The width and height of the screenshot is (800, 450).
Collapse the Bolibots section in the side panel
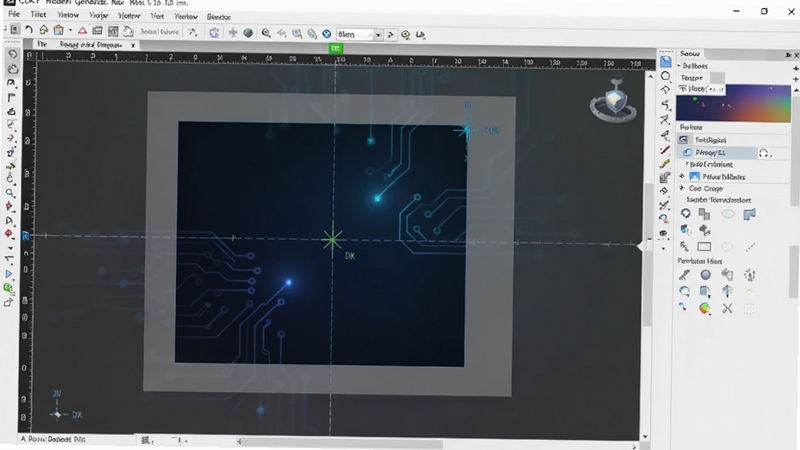coord(680,66)
